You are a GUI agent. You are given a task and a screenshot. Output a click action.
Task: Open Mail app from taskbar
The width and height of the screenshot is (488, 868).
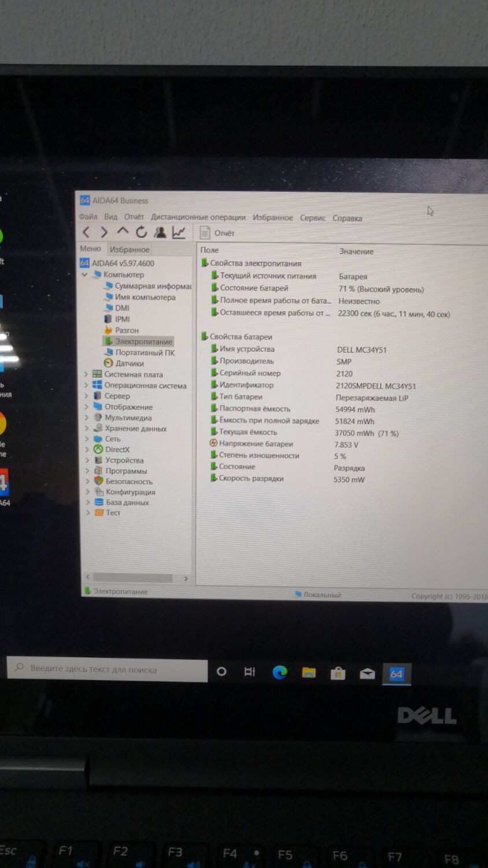(x=367, y=674)
